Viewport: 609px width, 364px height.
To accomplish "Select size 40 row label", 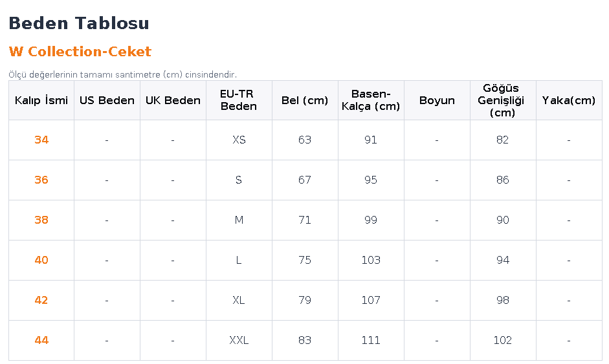I will coord(41,260).
